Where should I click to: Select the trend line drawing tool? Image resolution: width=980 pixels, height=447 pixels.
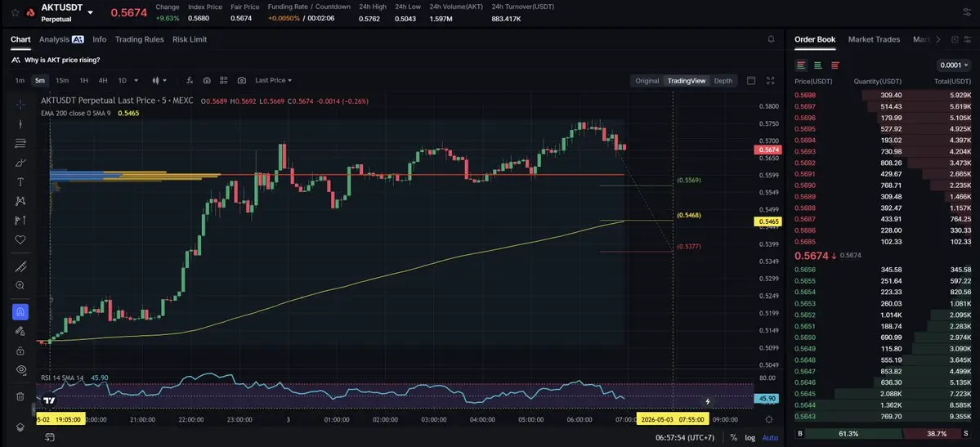pos(20,123)
